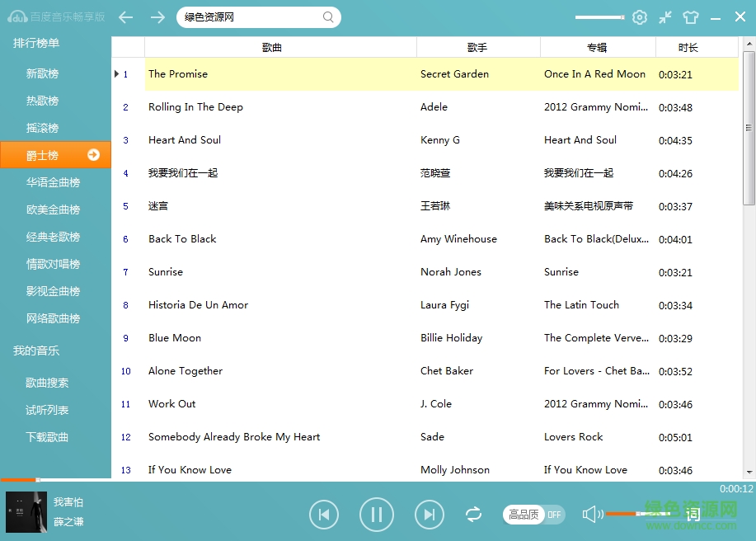
Task: Open the skin changer T-shirt icon
Action: tap(691, 16)
